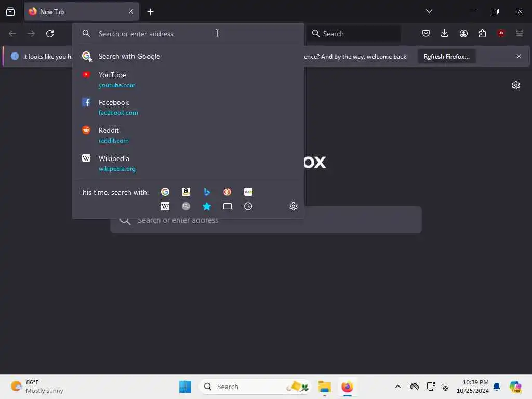
Task: Open new tab personalize gear
Action: point(516,85)
